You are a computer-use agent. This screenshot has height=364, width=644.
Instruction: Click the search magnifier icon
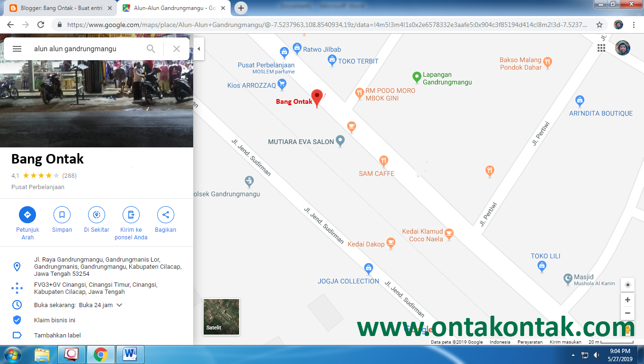pos(151,49)
